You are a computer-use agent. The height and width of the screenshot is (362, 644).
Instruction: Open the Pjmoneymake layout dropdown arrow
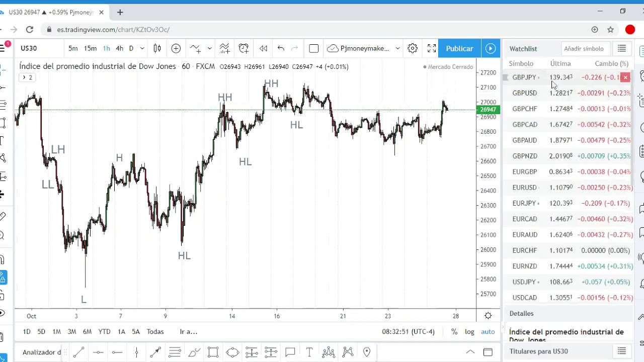[397, 48]
